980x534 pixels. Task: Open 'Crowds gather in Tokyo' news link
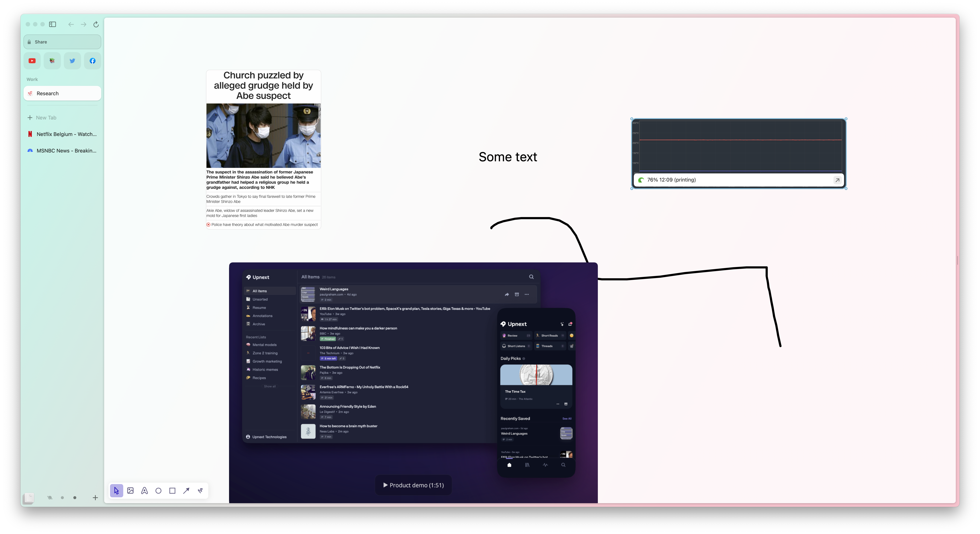pyautogui.click(x=261, y=199)
